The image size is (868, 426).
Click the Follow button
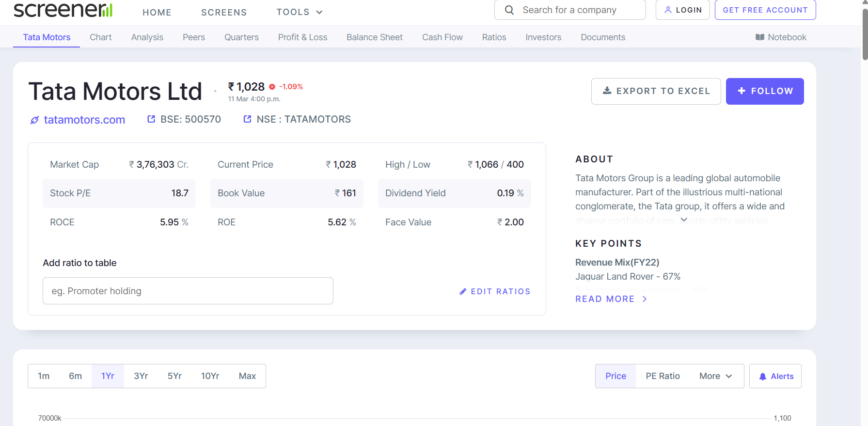coord(765,91)
